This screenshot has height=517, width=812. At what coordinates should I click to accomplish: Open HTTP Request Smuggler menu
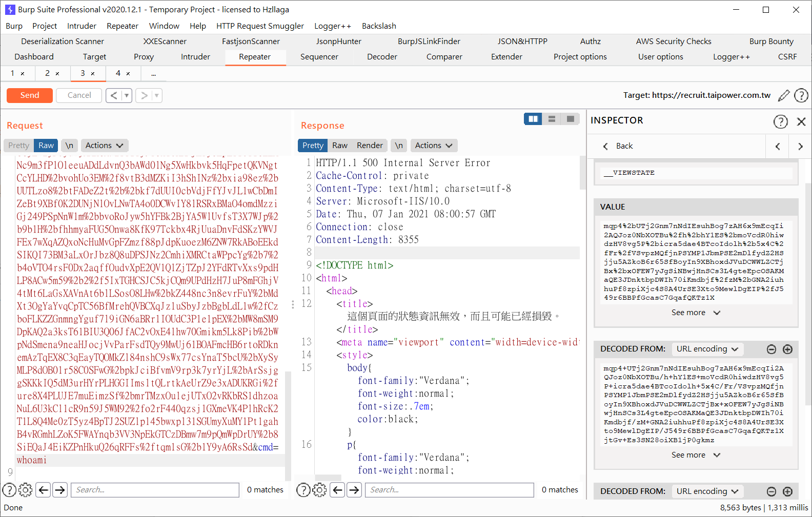click(x=260, y=26)
